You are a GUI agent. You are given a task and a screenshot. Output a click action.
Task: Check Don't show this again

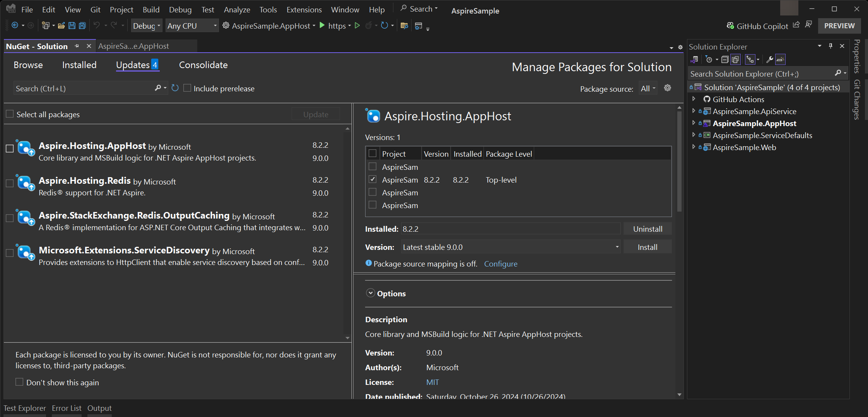click(19, 382)
